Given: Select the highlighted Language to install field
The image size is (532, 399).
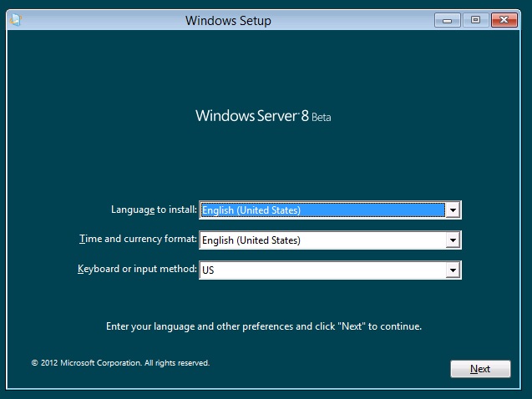Looking at the screenshot, I should [x=322, y=210].
